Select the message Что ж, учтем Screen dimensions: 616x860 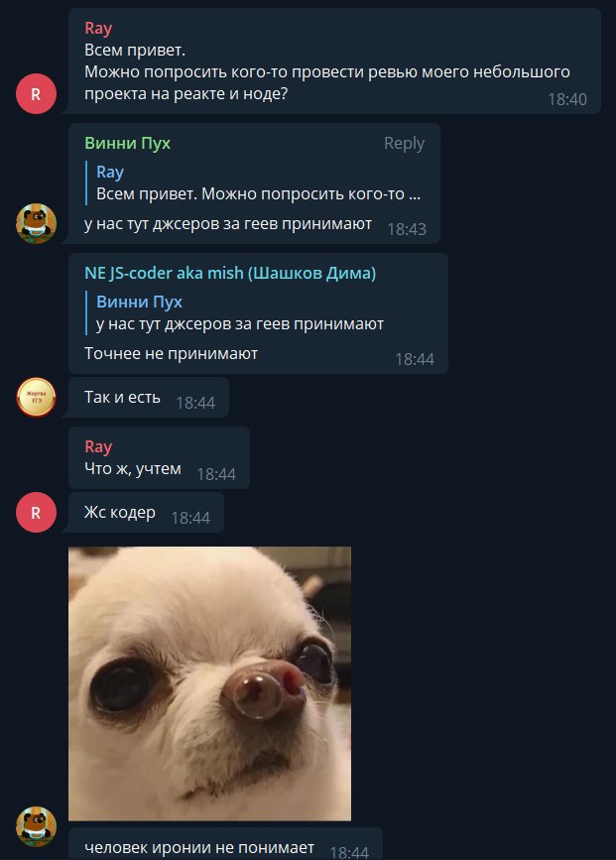[159, 457]
